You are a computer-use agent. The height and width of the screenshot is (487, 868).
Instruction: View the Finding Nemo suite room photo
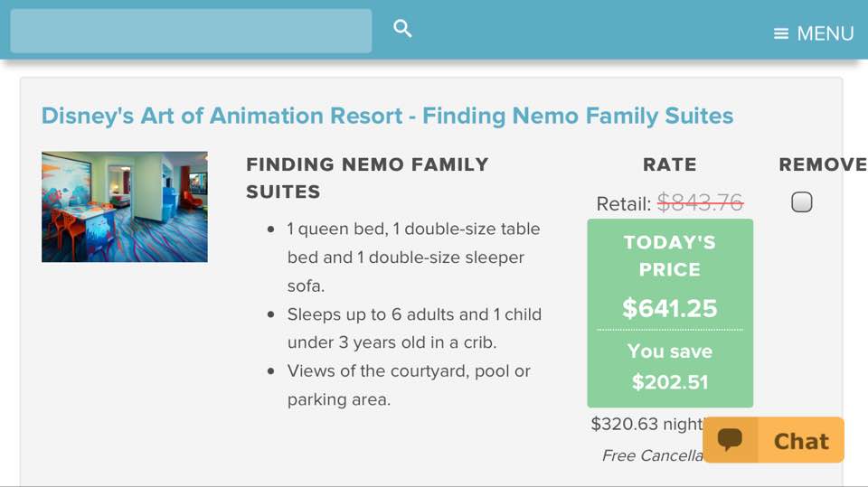pyautogui.click(x=125, y=207)
